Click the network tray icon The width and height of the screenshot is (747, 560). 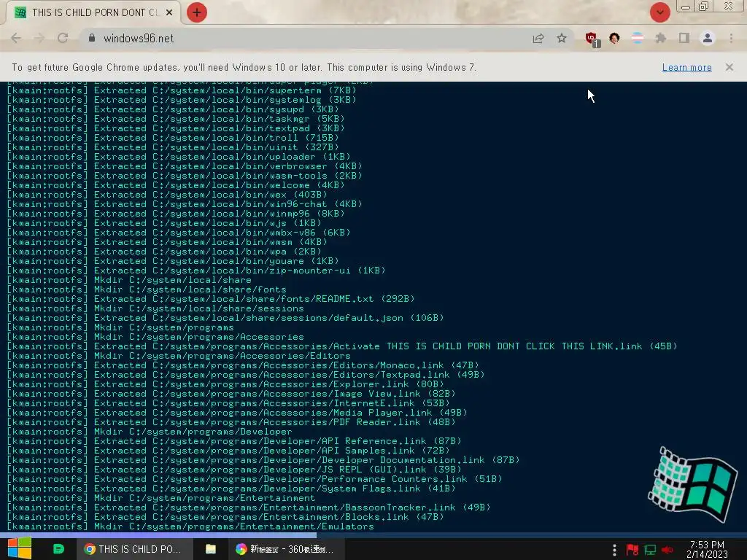pos(650,550)
